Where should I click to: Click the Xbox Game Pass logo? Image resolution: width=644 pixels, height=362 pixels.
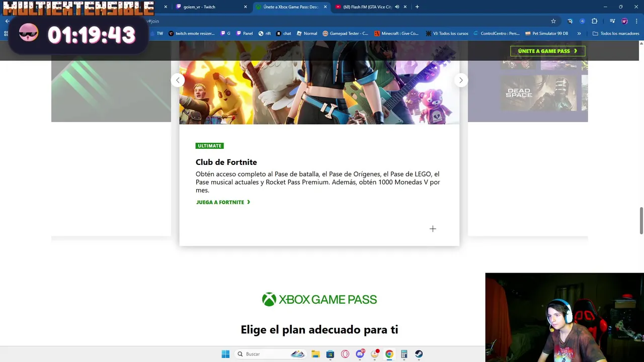coord(319,300)
